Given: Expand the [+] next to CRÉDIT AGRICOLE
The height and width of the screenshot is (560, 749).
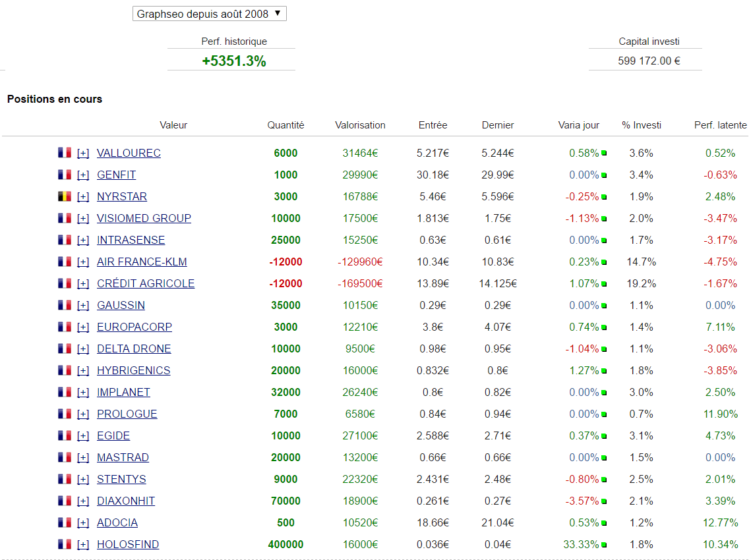Looking at the screenshot, I should [83, 283].
